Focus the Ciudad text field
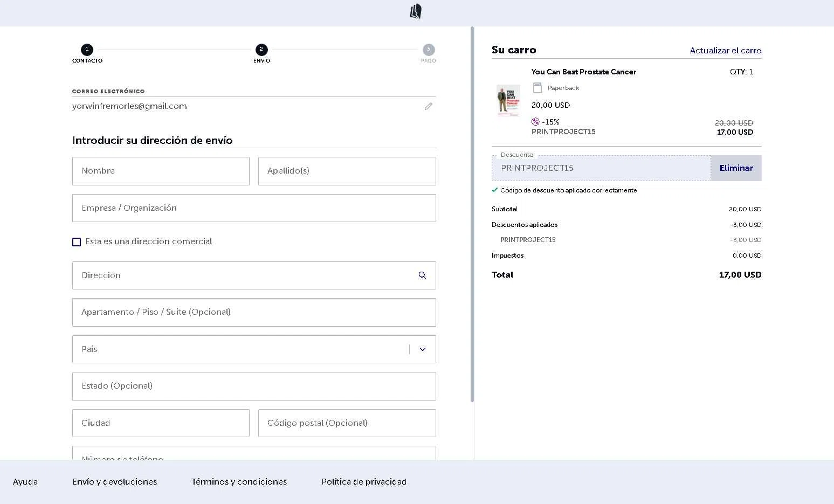The width and height of the screenshot is (834, 504). (161, 423)
